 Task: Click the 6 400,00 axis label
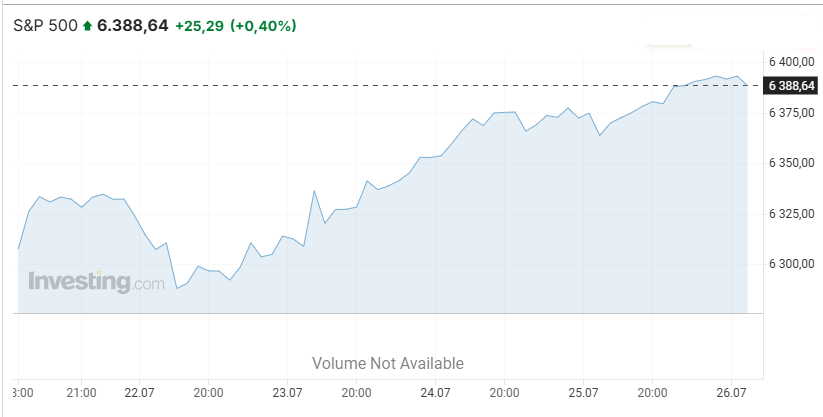coord(792,62)
